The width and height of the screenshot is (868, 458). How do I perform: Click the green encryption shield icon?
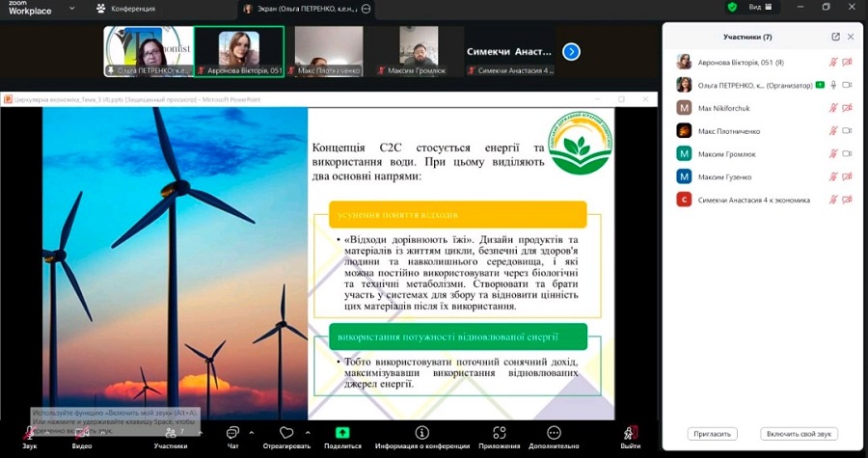732,7
